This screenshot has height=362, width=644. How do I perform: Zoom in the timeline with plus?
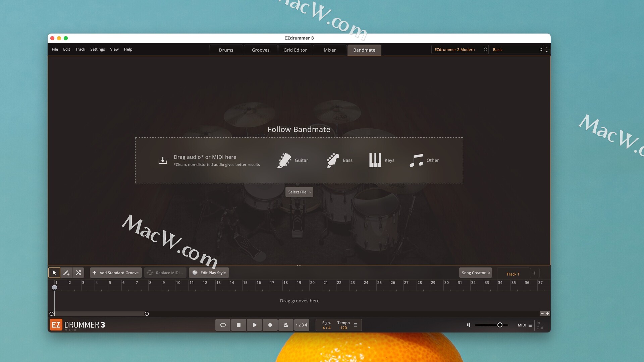[547, 314]
